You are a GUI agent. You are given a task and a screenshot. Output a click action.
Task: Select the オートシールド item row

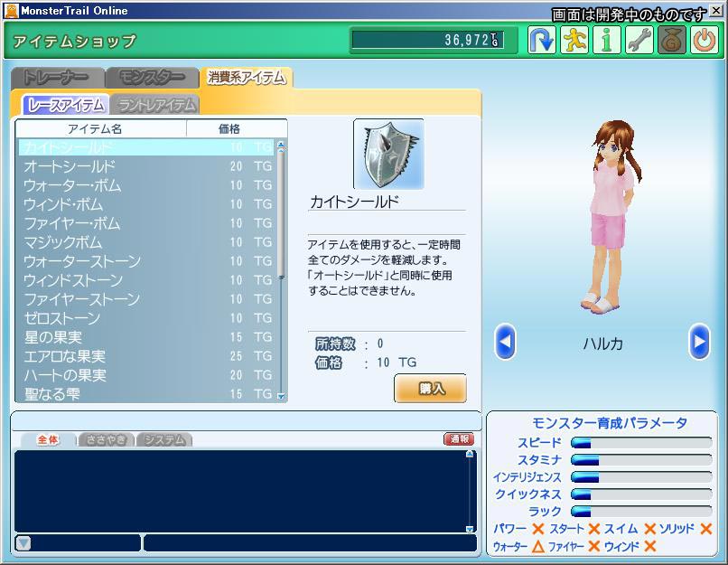point(147,166)
